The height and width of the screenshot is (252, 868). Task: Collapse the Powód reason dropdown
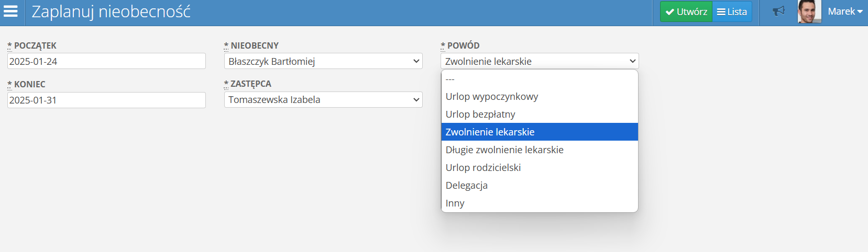[x=540, y=61]
